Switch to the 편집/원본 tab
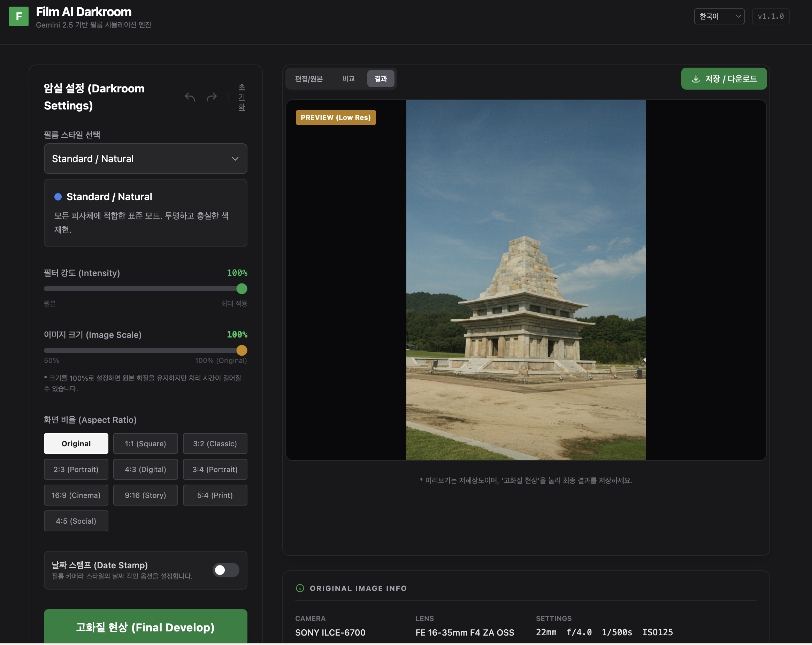The image size is (812, 645). pos(308,79)
